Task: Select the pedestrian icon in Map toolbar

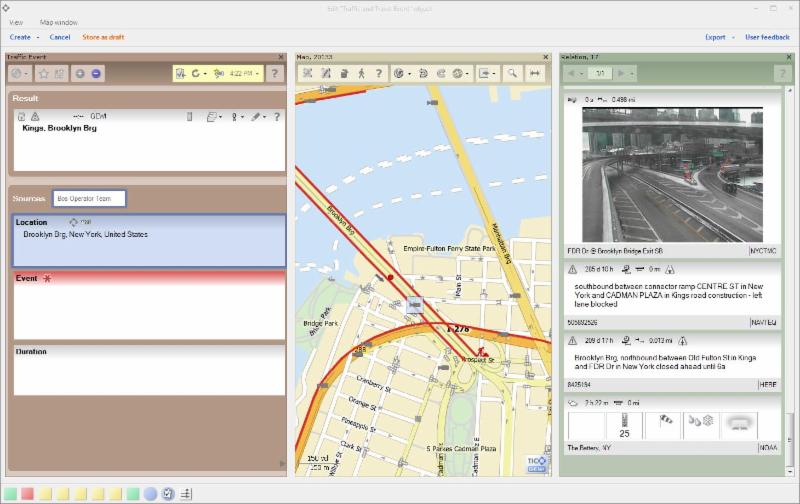Action: (361, 73)
